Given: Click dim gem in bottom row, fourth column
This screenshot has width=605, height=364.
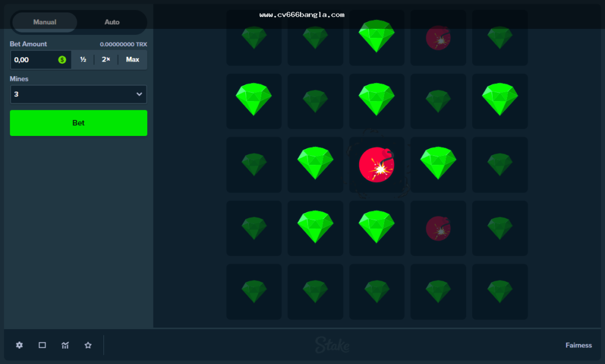Looking at the screenshot, I should pyautogui.click(x=438, y=291).
